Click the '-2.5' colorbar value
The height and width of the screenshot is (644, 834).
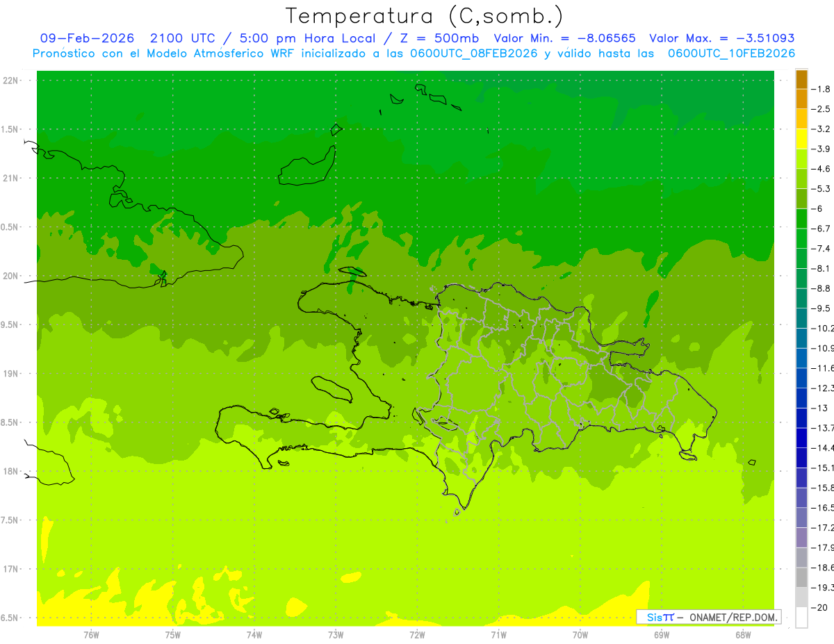[x=821, y=109]
